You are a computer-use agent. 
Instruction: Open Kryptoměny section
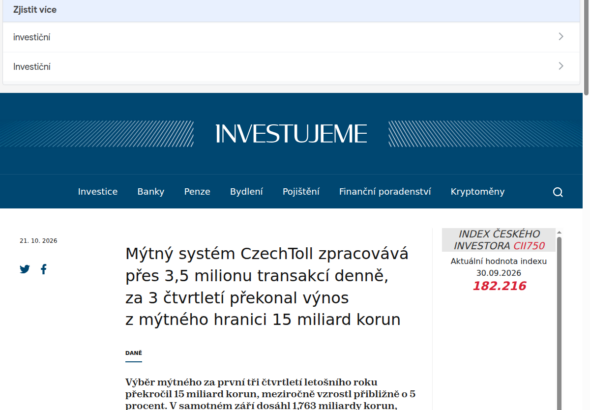point(477,192)
